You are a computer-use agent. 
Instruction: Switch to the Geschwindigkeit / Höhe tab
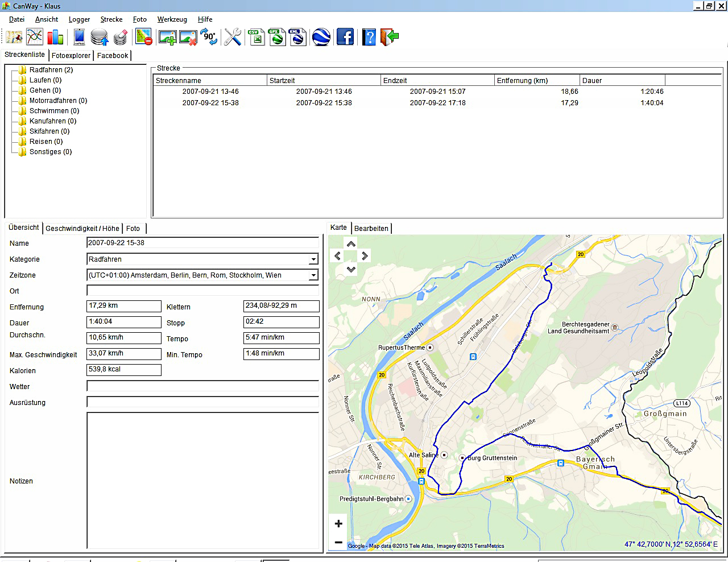point(82,229)
